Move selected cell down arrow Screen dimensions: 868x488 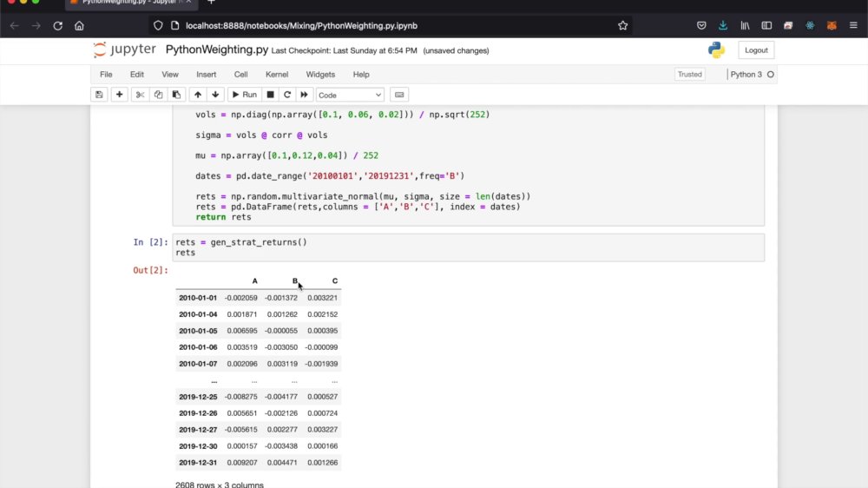pos(215,95)
